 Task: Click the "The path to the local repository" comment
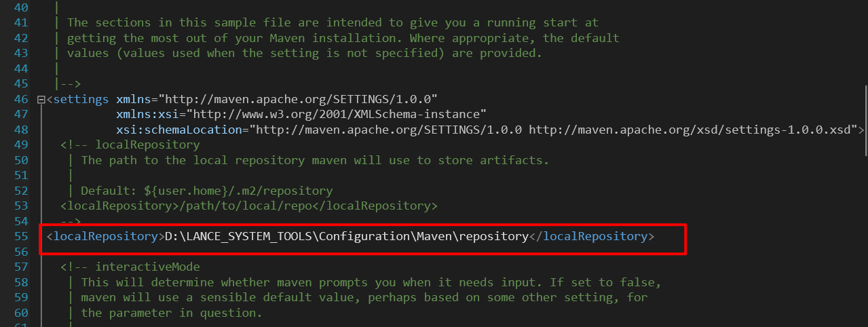[x=315, y=160]
